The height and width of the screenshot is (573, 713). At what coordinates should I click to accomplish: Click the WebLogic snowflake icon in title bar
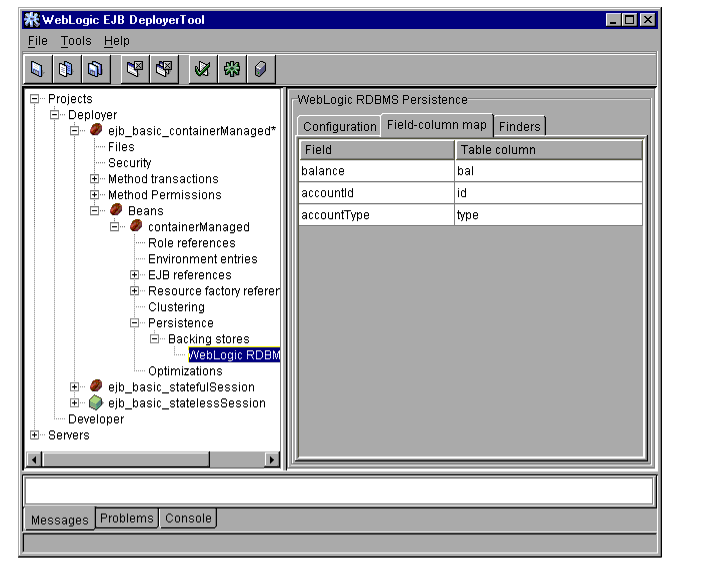(x=31, y=20)
